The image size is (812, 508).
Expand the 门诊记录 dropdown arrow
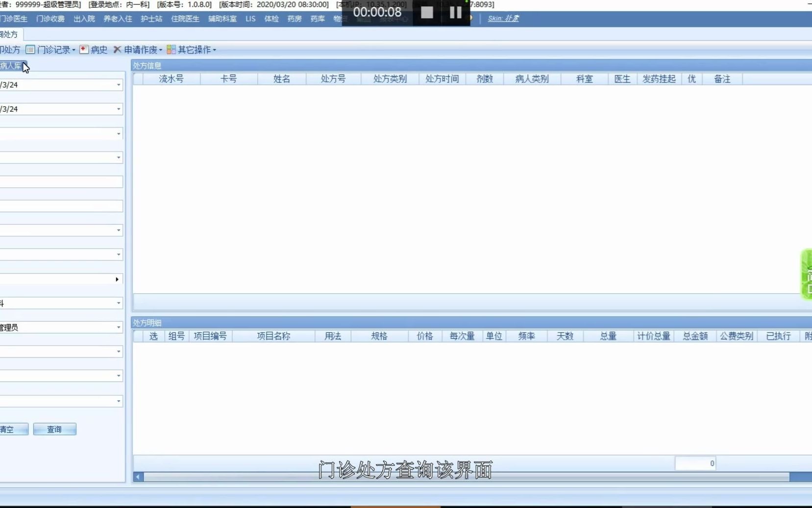[74, 50]
